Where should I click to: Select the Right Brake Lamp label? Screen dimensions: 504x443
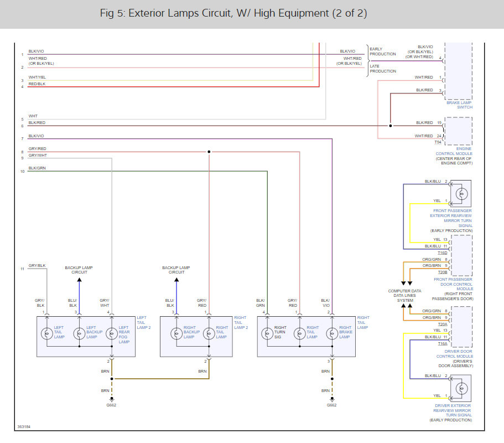pyautogui.click(x=346, y=332)
